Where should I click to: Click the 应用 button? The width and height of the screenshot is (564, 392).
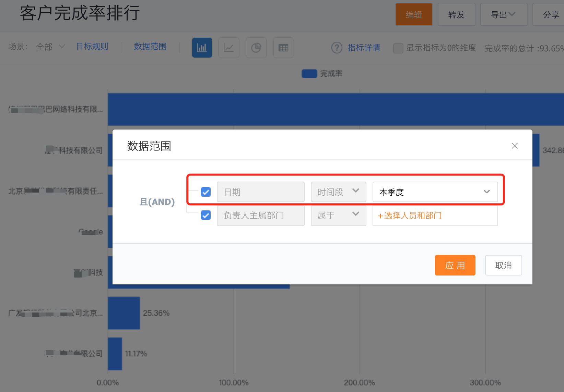(455, 265)
